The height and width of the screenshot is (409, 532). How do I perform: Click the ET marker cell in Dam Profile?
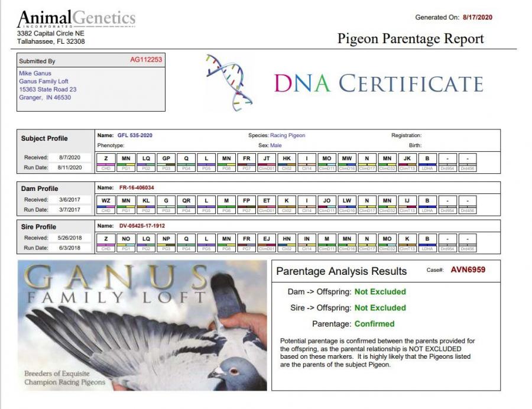(267, 204)
